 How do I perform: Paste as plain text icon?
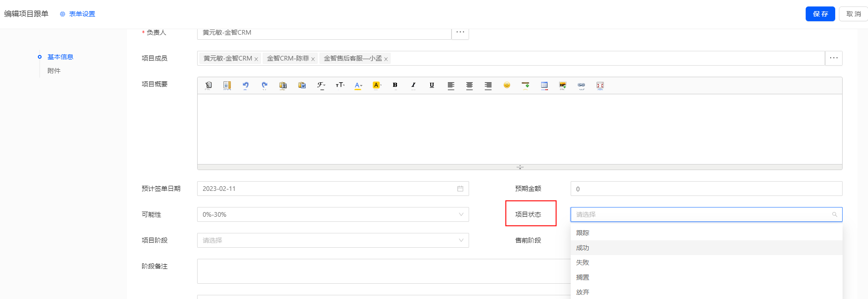283,85
